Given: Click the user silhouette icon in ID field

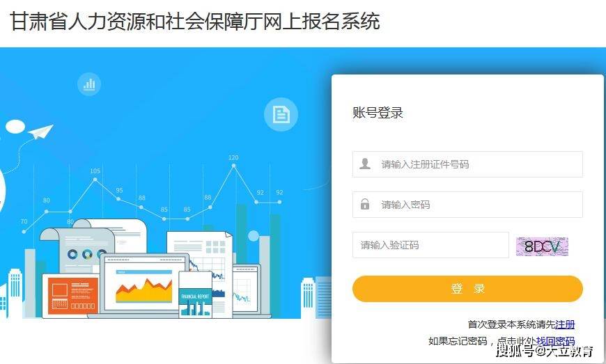Looking at the screenshot, I should click(x=365, y=164).
